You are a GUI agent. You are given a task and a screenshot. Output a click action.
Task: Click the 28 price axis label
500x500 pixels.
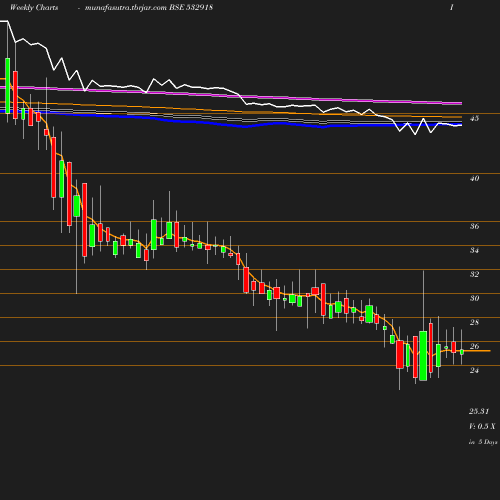474,322
